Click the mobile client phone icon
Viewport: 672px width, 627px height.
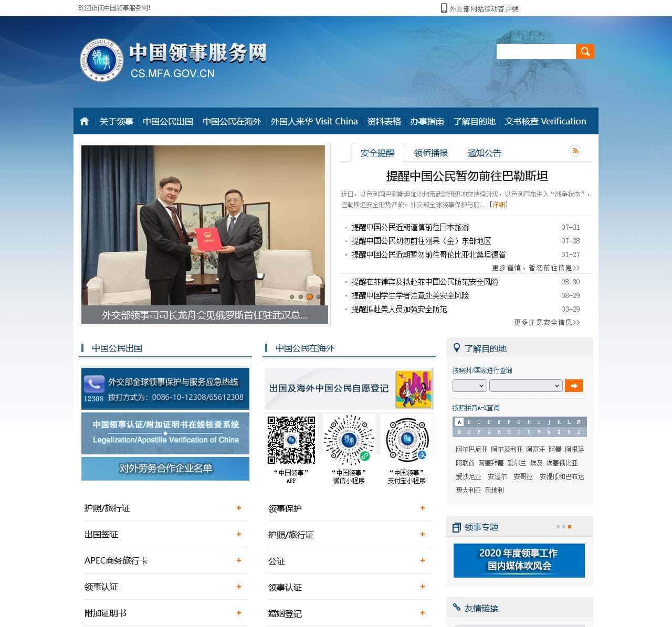[444, 8]
